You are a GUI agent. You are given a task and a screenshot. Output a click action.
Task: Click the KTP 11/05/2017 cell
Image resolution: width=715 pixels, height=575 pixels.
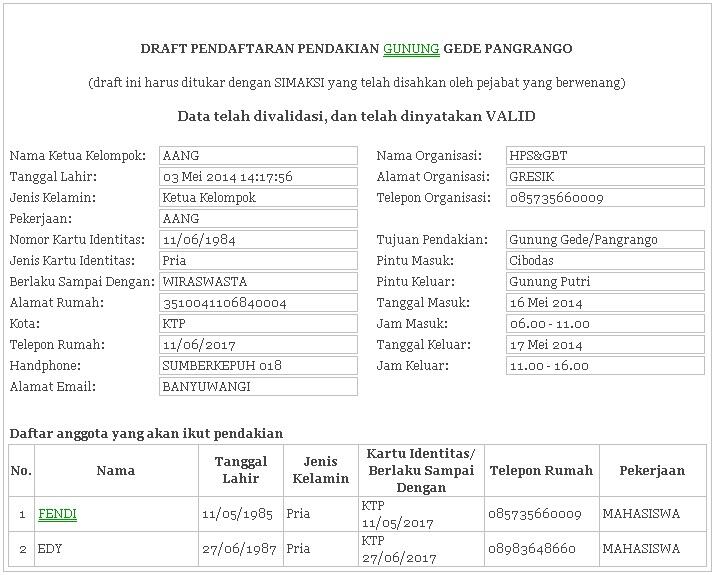coord(421,514)
